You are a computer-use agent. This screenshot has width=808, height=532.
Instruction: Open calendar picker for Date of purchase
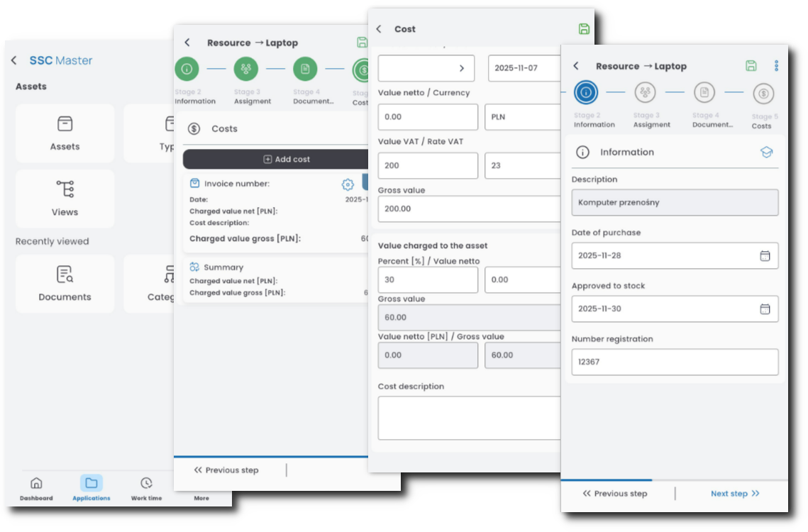(x=765, y=255)
